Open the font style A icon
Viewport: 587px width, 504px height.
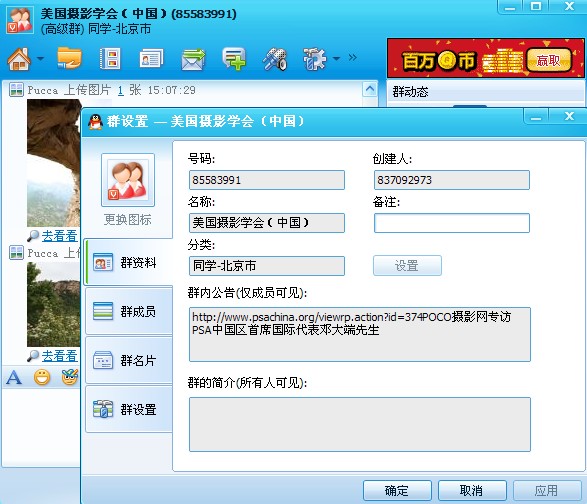coord(14,377)
